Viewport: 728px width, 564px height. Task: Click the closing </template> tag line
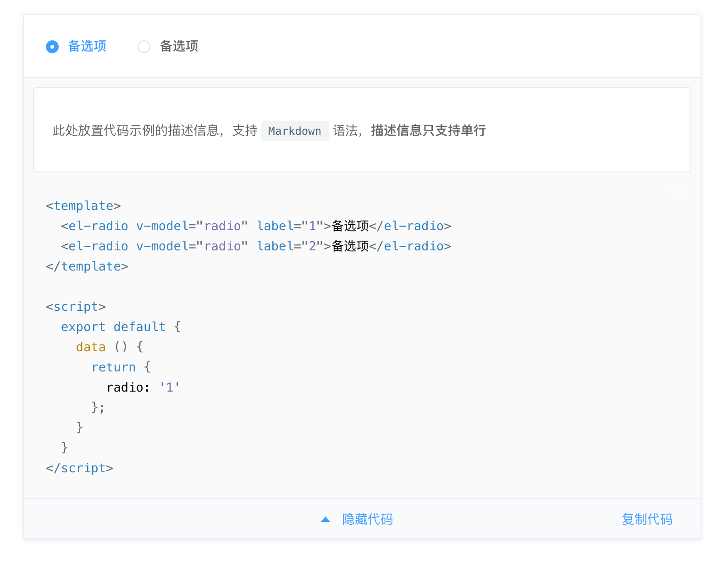click(87, 266)
